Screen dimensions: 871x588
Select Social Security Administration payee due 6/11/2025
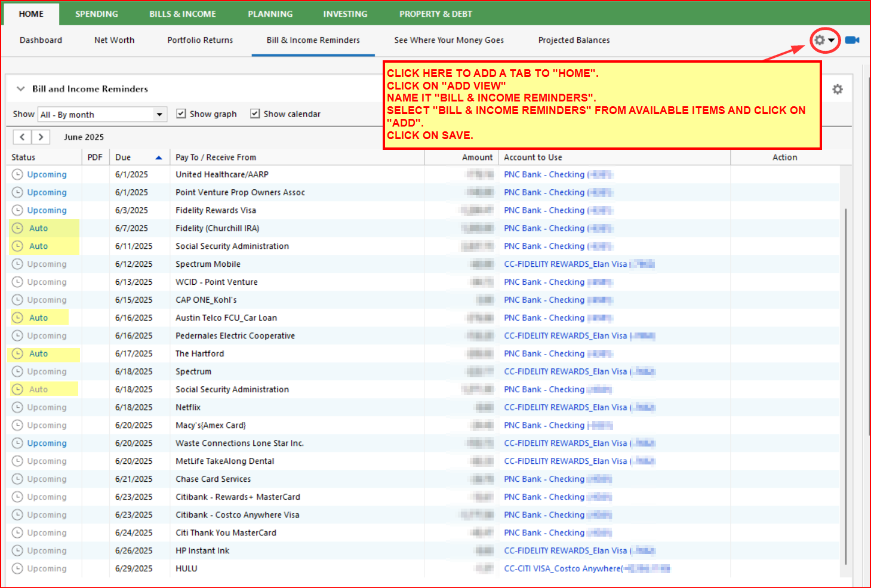(232, 246)
